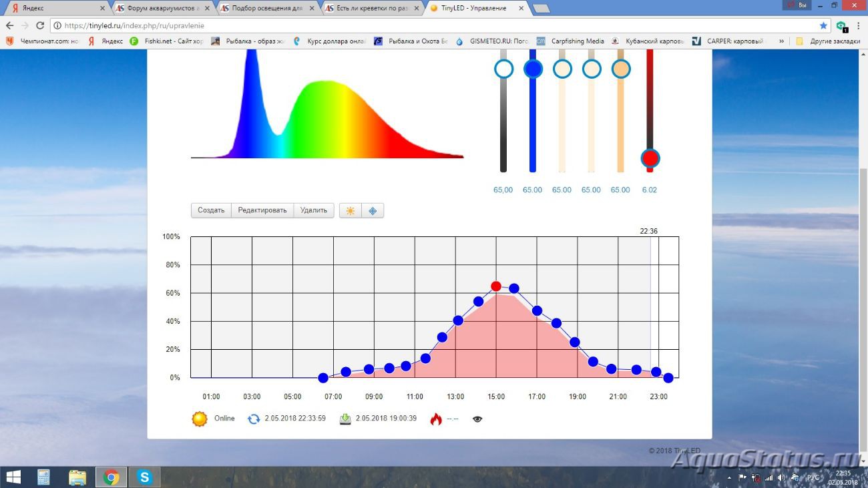Bookmark this page with the star icon
The height and width of the screenshot is (488, 868).
[823, 25]
